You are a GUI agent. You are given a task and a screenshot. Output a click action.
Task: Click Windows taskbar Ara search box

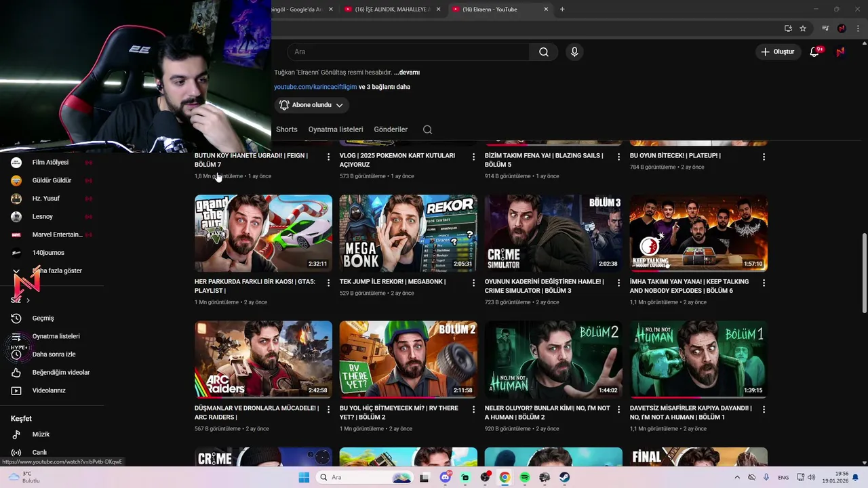364,477
